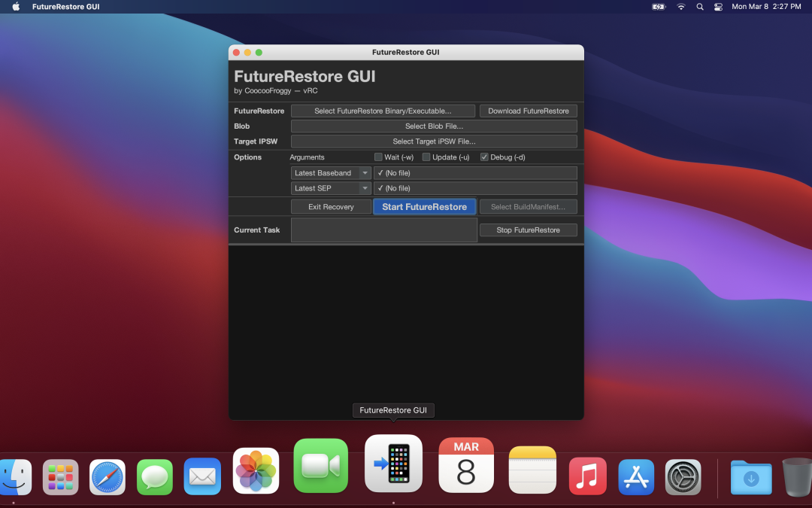Screen dimensions: 812x508
Task: Open FutureRestore GUI menu bar item
Action: pos(65,7)
